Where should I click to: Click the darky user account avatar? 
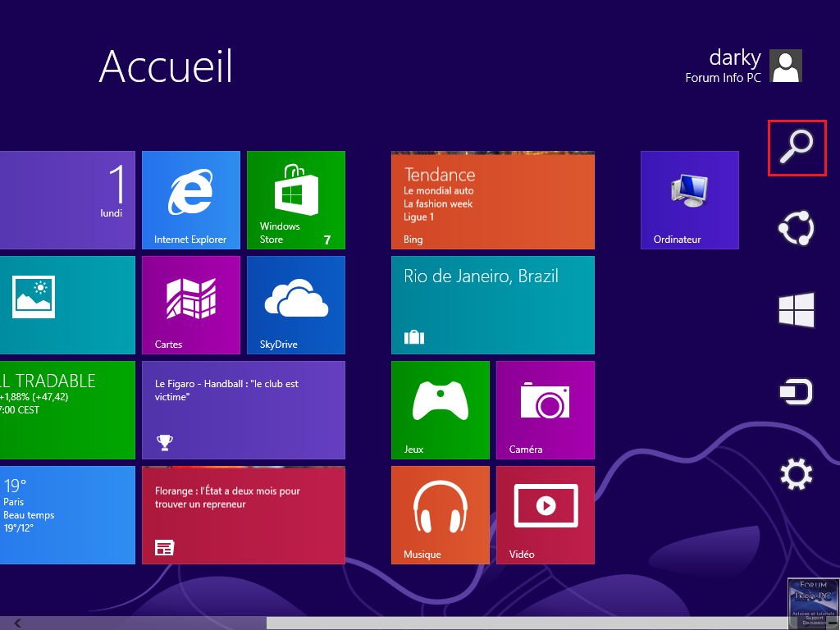[785, 66]
